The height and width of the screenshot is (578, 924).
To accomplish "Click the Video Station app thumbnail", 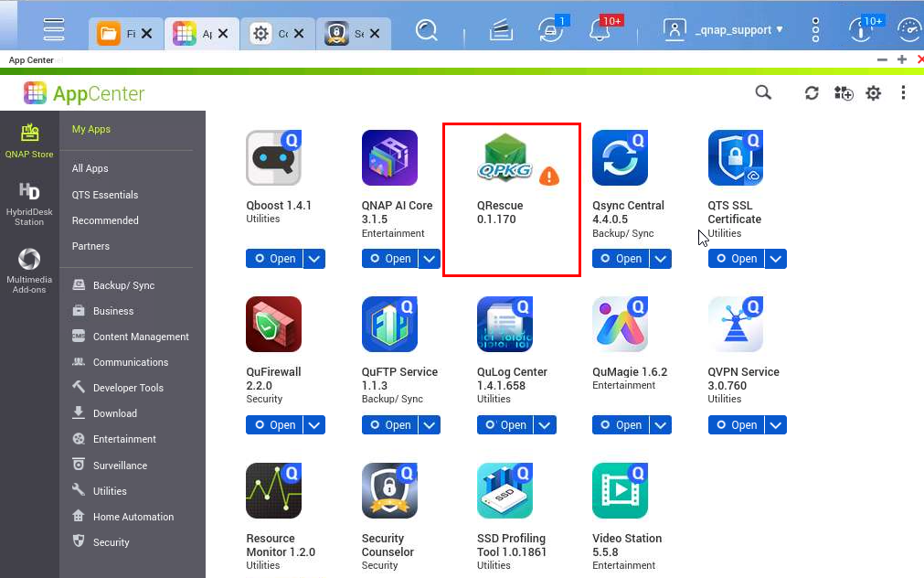I will tap(620, 491).
